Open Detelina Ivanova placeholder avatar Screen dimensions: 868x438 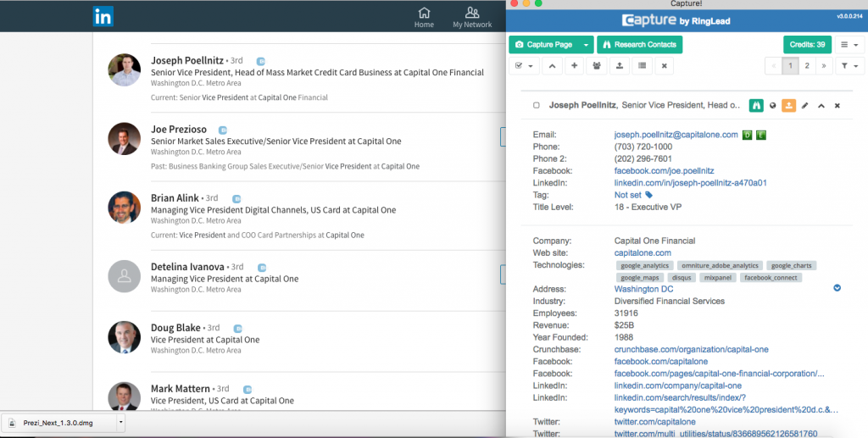124,276
